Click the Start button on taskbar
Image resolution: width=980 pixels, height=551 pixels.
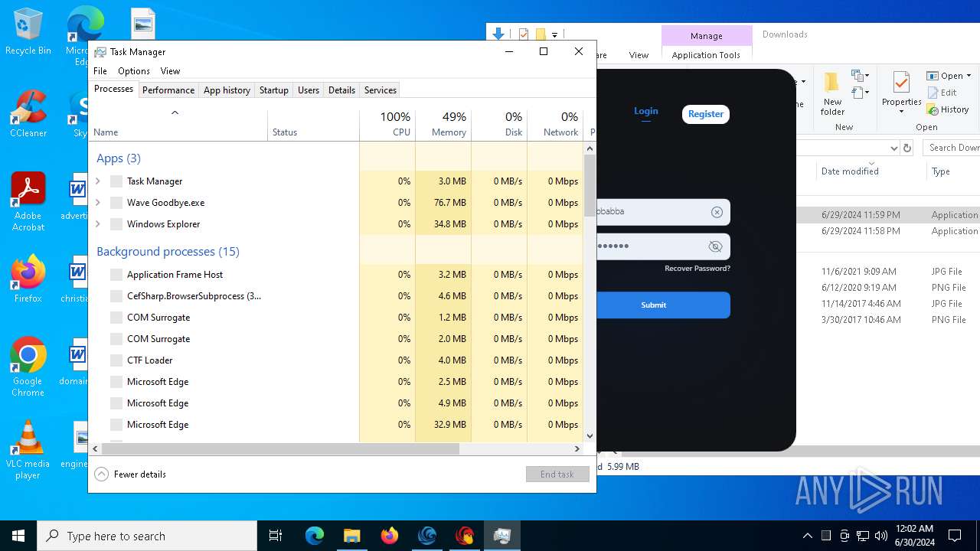(x=18, y=536)
